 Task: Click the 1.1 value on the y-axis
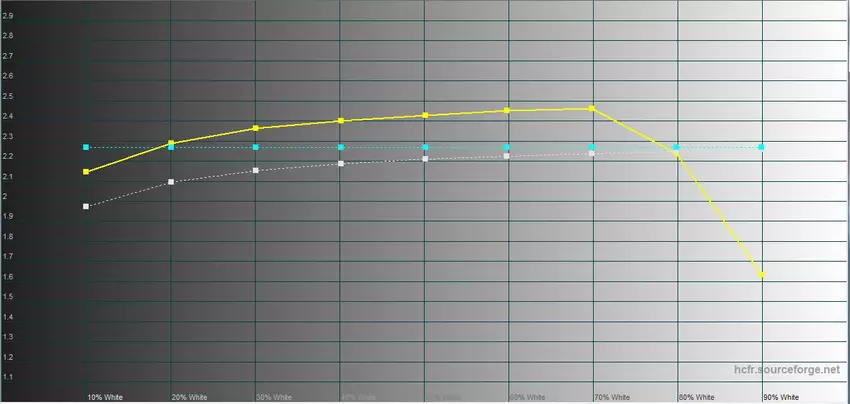pyautogui.click(x=8, y=377)
